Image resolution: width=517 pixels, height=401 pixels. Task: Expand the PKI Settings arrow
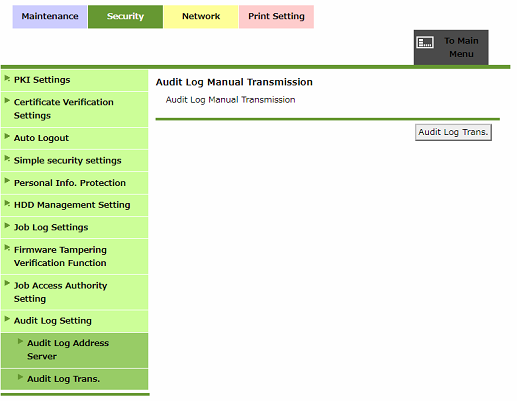7,78
